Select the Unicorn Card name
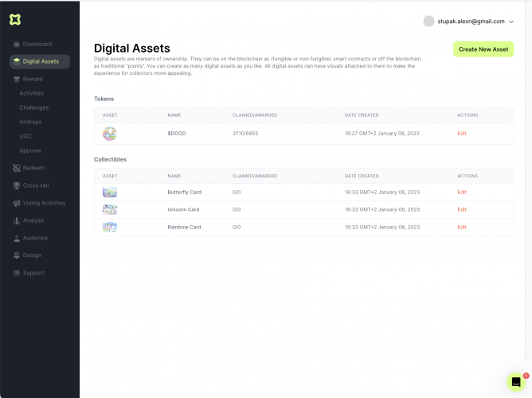 click(183, 209)
